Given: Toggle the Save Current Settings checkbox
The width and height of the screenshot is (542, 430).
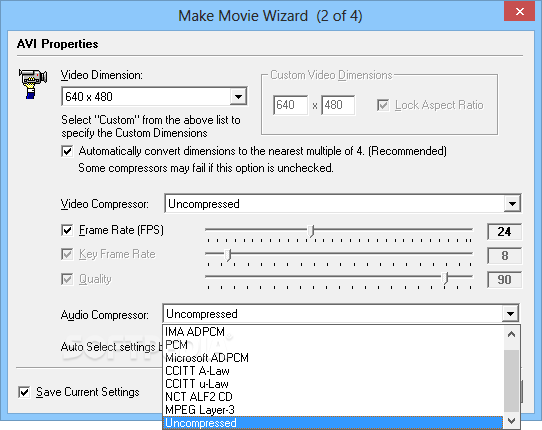Looking at the screenshot, I should (x=24, y=392).
